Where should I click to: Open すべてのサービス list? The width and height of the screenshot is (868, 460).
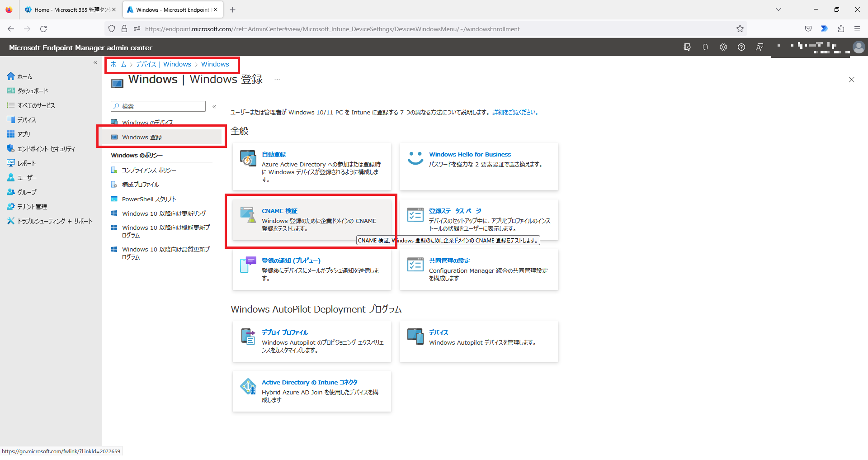31,105
